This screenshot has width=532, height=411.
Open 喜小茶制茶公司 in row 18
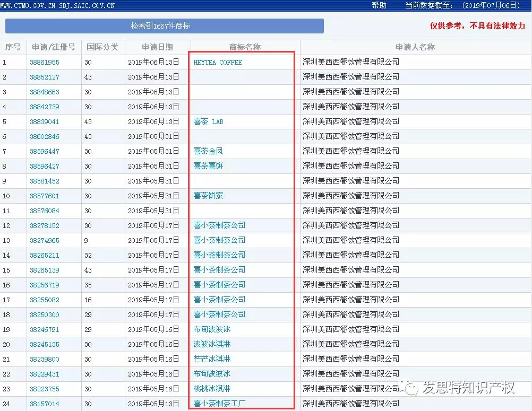[x=219, y=314]
